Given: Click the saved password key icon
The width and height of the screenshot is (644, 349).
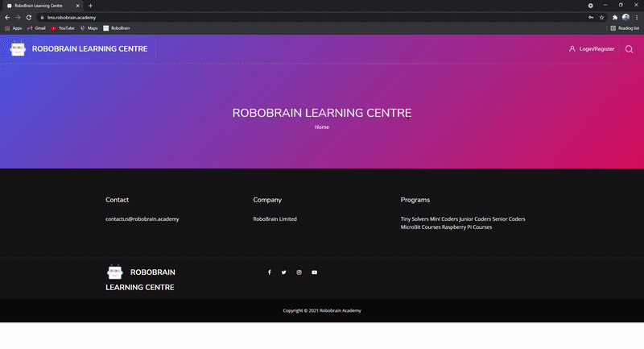Looking at the screenshot, I should click(591, 17).
